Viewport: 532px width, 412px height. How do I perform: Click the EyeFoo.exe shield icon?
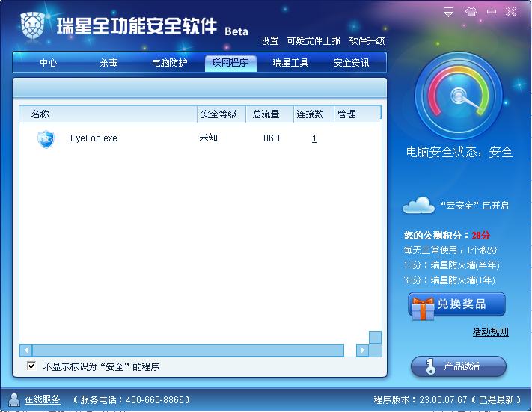(46, 138)
